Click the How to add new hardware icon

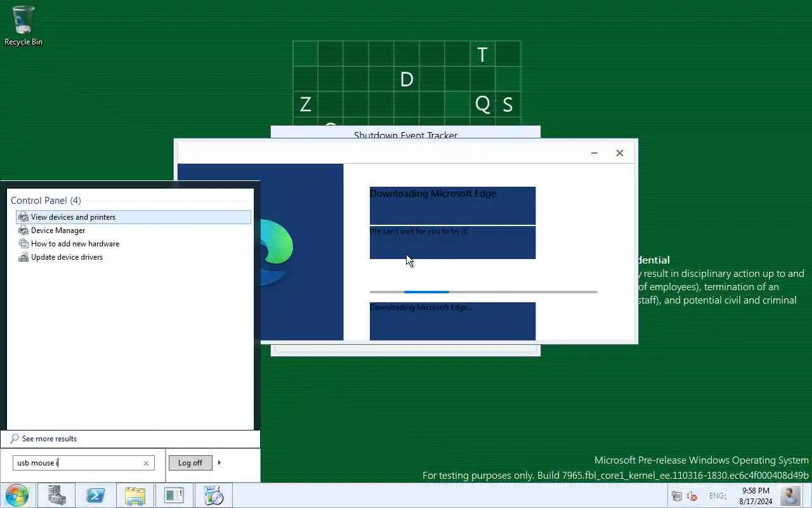[23, 244]
